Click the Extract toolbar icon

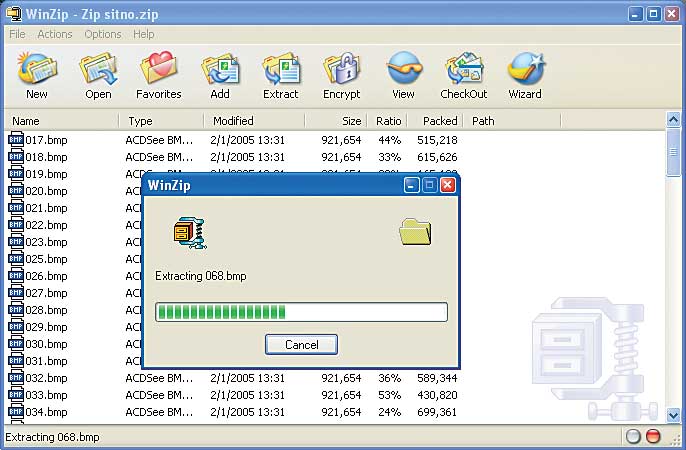pyautogui.click(x=281, y=68)
